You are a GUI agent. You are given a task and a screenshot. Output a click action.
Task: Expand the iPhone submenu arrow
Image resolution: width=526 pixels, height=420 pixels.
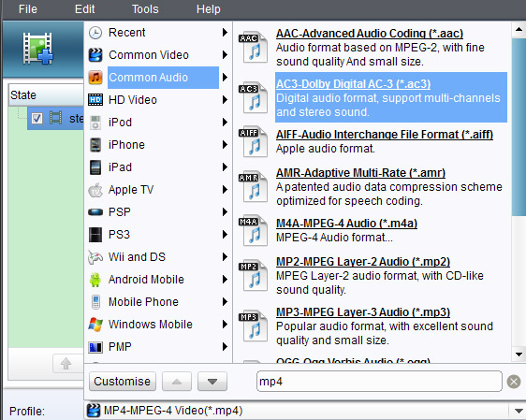tap(225, 145)
